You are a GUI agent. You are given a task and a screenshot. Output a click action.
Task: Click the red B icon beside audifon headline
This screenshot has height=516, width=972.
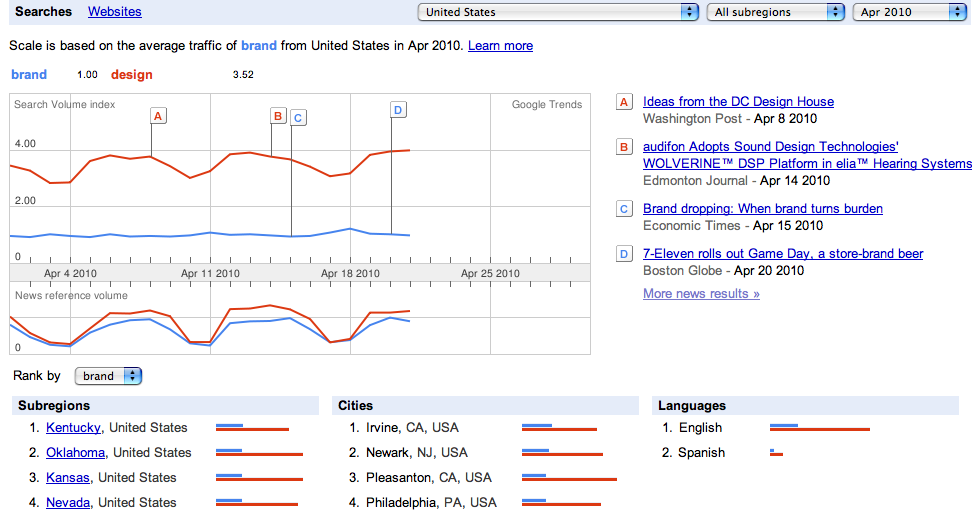[624, 147]
